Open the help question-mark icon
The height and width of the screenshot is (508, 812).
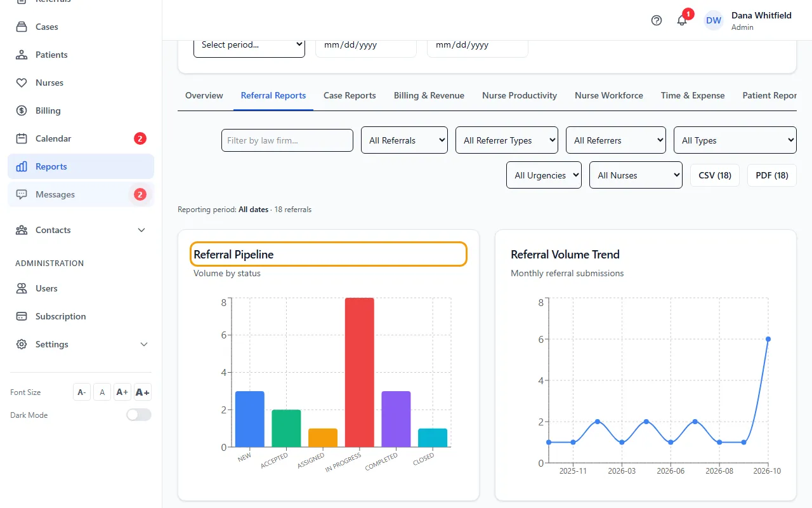pyautogui.click(x=657, y=20)
